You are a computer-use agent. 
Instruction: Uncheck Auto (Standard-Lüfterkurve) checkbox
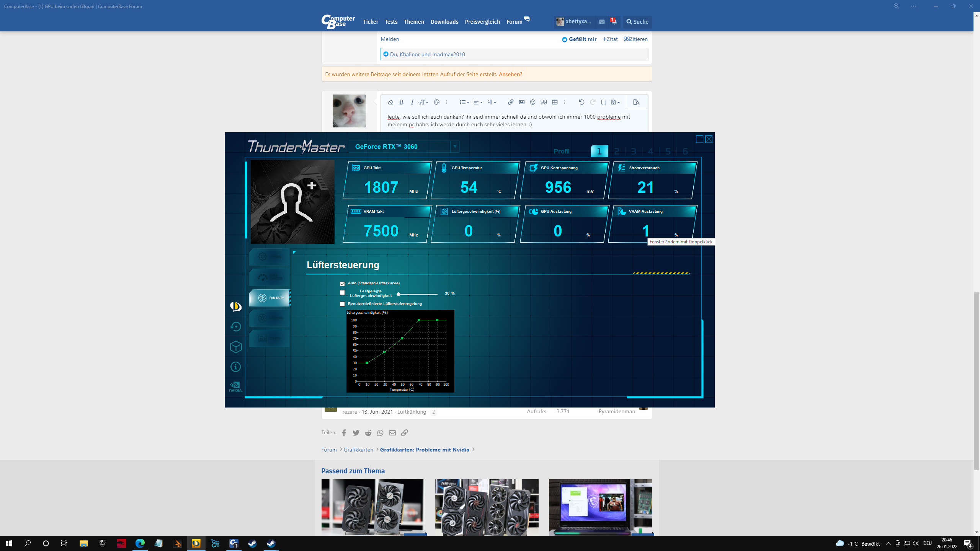342,284
